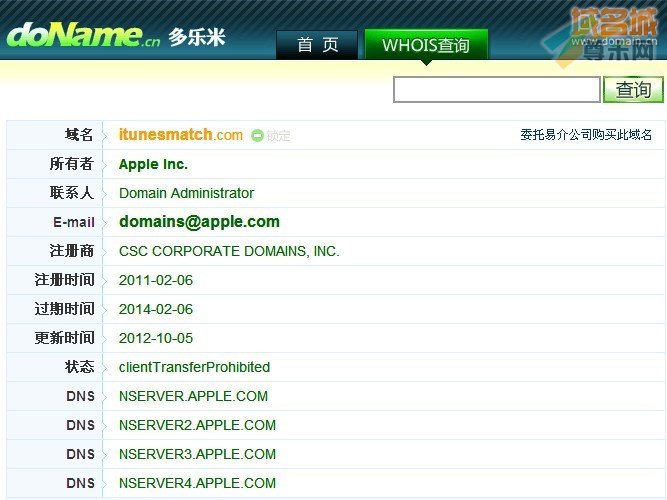Screen dimensions: 667x500
Task: Click the 联系人 row label
Action: click(71, 193)
